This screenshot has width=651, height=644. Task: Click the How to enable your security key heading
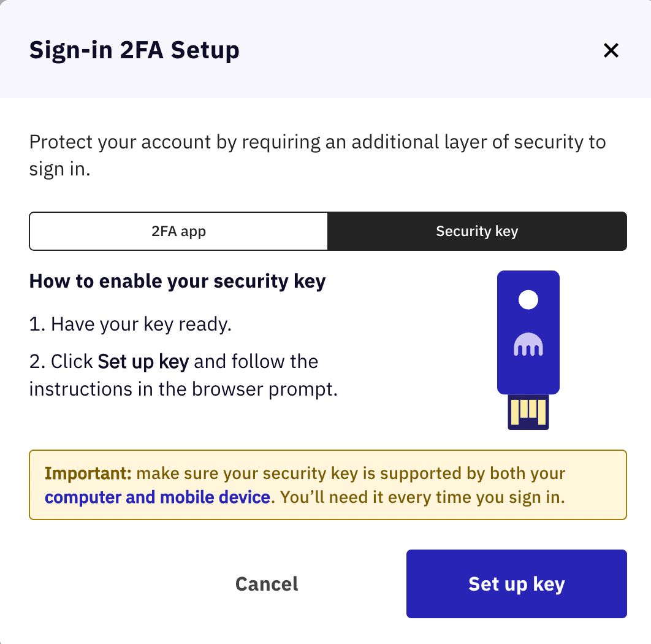click(x=177, y=282)
